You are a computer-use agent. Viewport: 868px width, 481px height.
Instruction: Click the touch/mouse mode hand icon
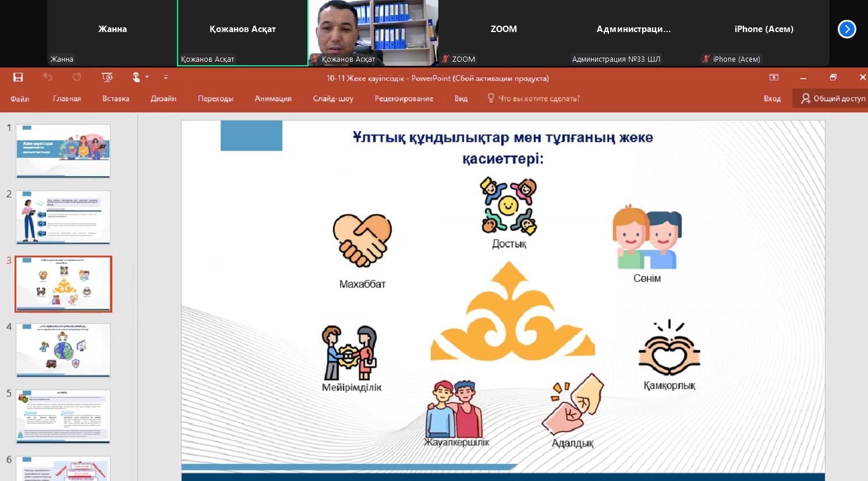[x=136, y=77]
